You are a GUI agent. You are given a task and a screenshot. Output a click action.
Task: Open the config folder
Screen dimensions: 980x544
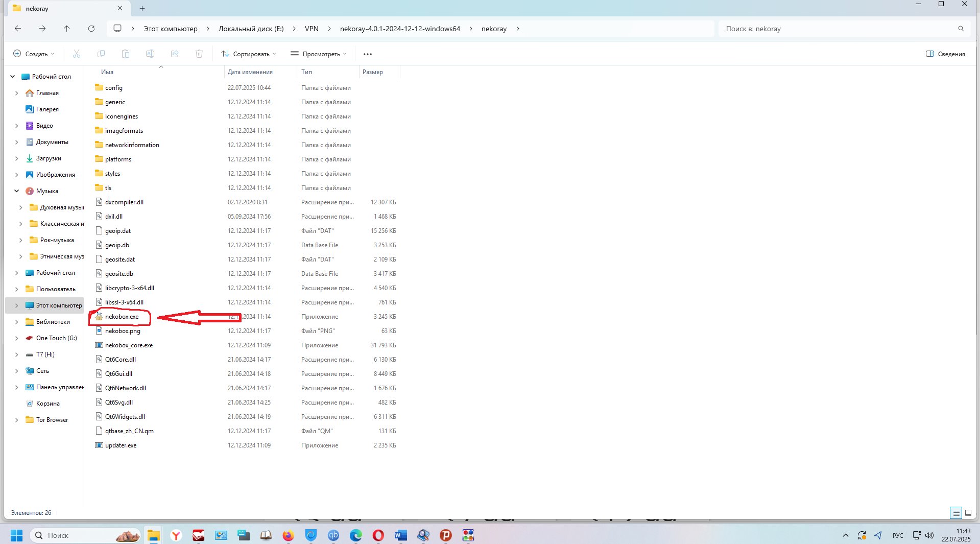tap(113, 88)
